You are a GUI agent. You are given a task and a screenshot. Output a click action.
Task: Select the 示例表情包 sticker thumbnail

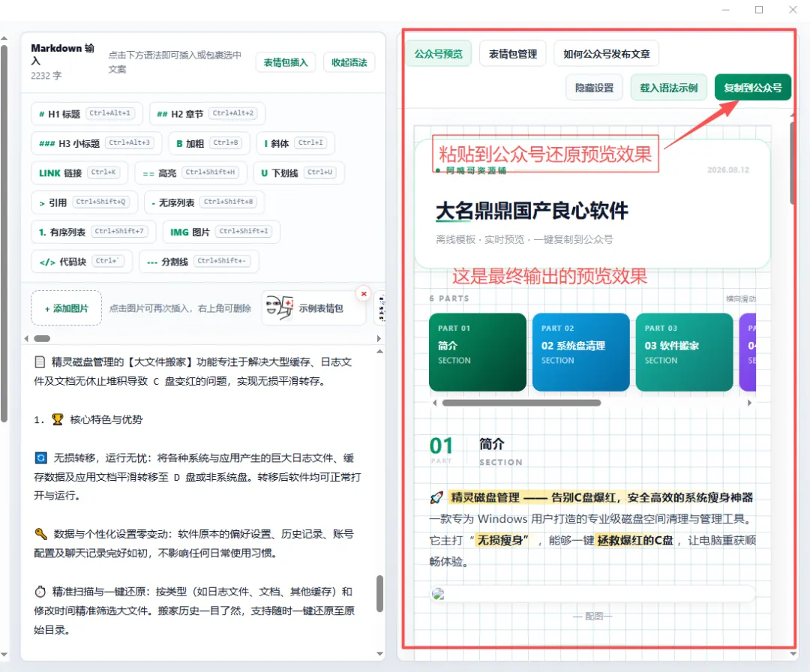tap(313, 308)
